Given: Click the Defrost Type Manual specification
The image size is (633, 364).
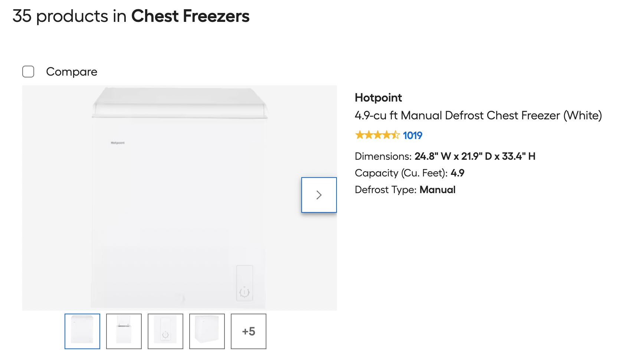Looking at the screenshot, I should (405, 190).
